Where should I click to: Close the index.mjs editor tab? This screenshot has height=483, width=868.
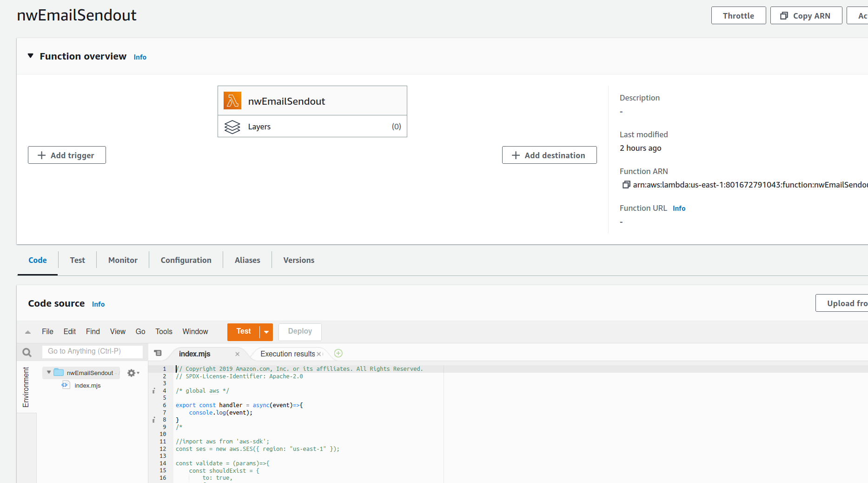click(x=237, y=354)
